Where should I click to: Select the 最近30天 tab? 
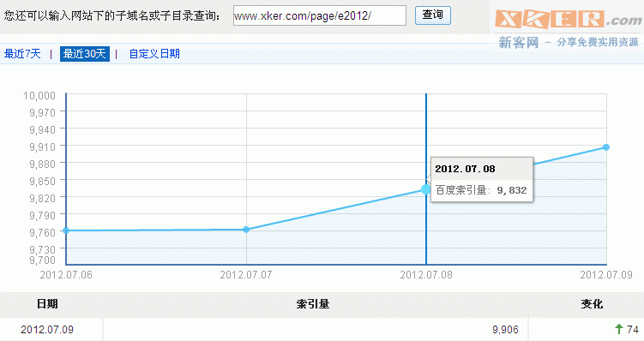85,54
